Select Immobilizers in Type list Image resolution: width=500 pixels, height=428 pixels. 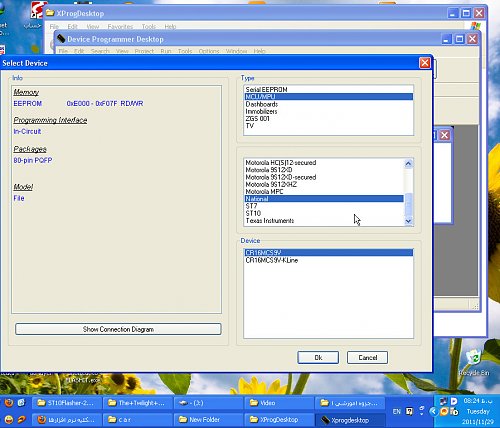tap(328, 111)
